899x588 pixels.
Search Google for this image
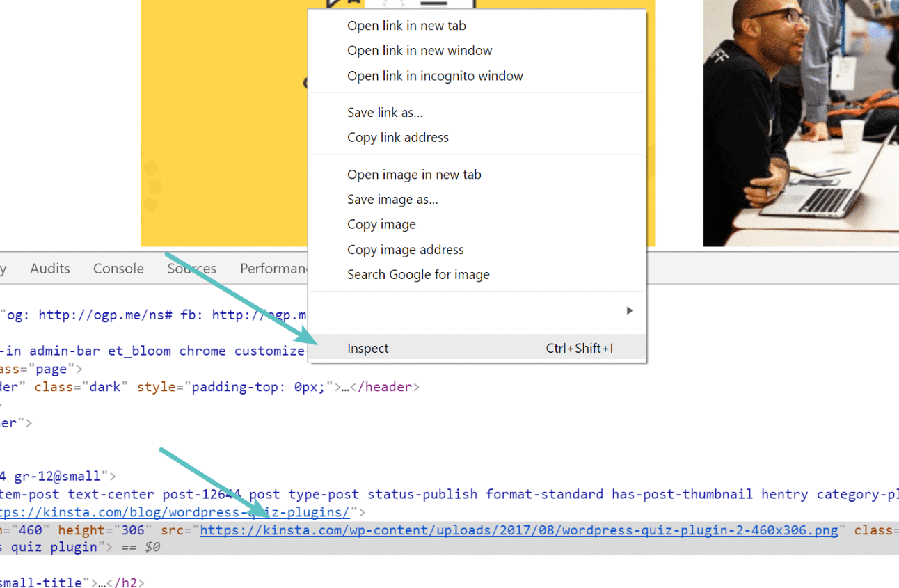coord(418,274)
